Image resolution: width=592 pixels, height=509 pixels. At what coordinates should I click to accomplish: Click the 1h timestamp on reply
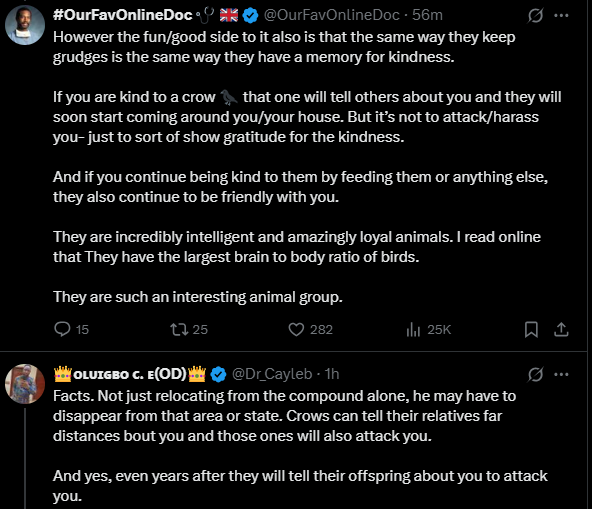click(332, 374)
